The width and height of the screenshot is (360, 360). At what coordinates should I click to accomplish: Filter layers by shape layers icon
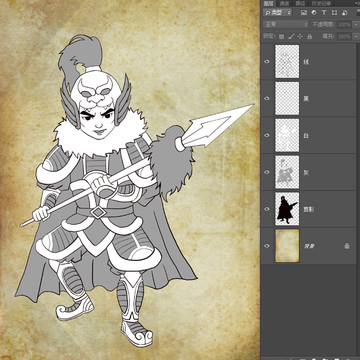[x=334, y=13]
